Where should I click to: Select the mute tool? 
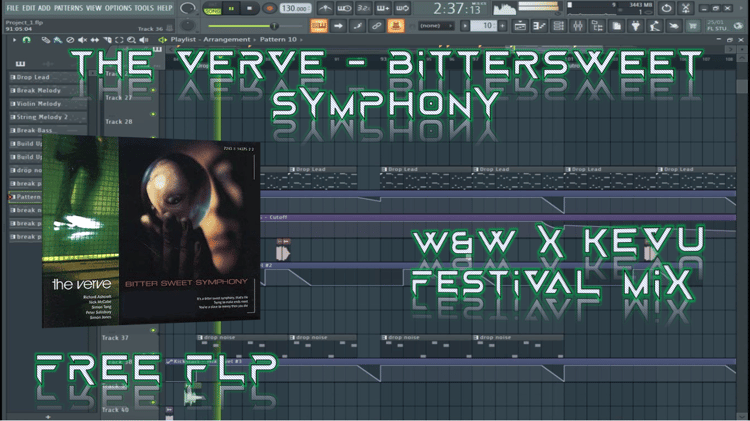(x=82, y=40)
